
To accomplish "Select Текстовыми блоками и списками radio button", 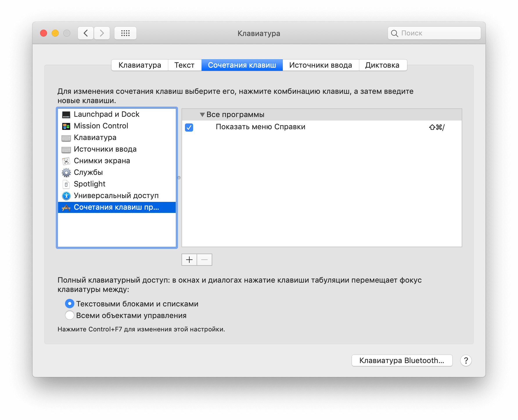I will [70, 304].
